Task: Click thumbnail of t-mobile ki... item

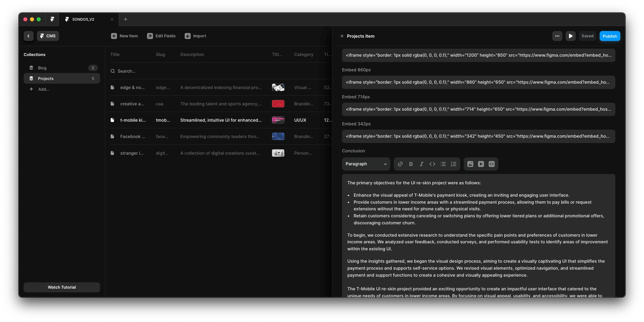Action: [x=278, y=120]
